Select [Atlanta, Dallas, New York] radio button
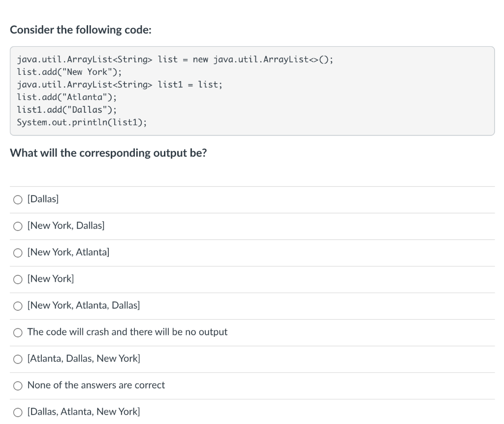The width and height of the screenshot is (504, 424). coord(18,359)
